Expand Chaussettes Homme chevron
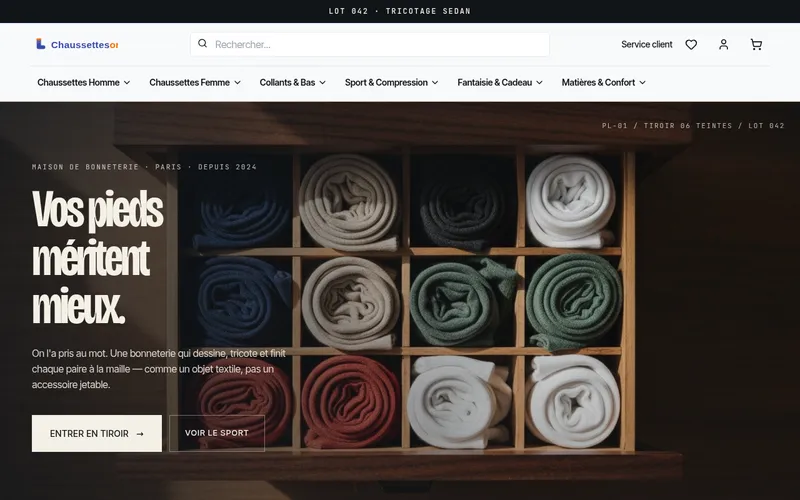Viewport: 800px width, 500px height. [127, 83]
